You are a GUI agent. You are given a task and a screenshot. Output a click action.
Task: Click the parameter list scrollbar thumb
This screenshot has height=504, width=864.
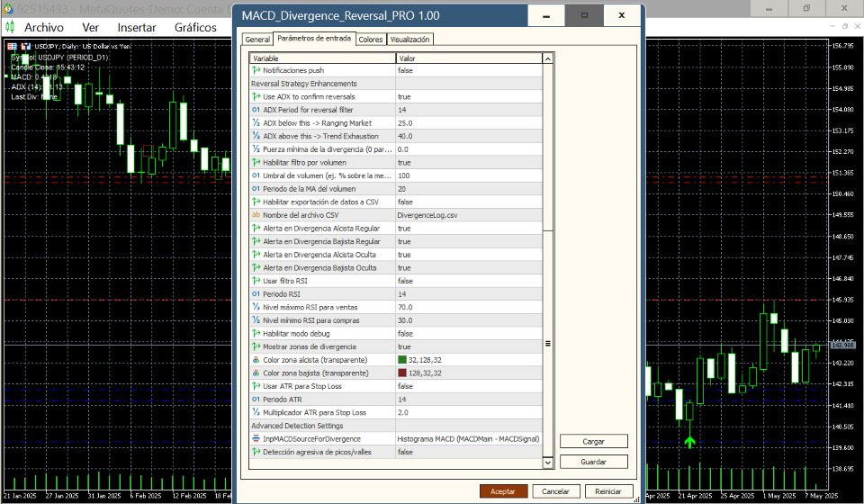coord(548,343)
